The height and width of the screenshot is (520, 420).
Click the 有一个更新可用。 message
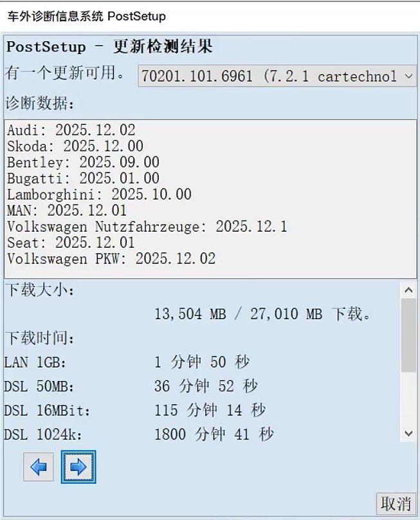pos(65,73)
